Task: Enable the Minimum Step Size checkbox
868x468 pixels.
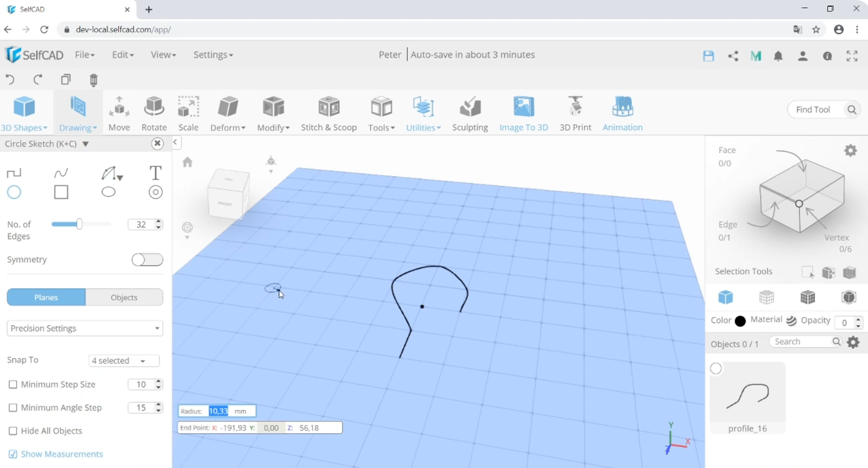Action: pyautogui.click(x=13, y=384)
